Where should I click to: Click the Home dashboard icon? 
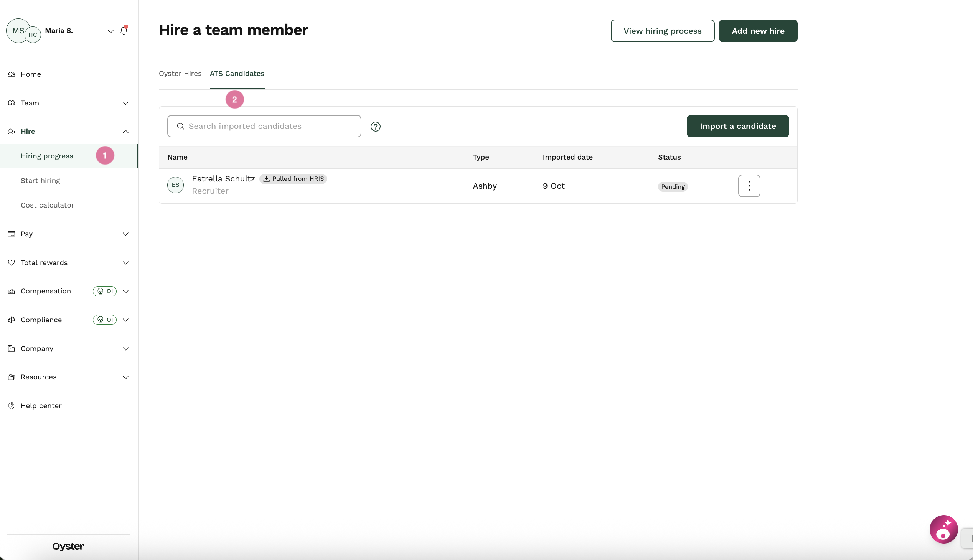point(12,74)
